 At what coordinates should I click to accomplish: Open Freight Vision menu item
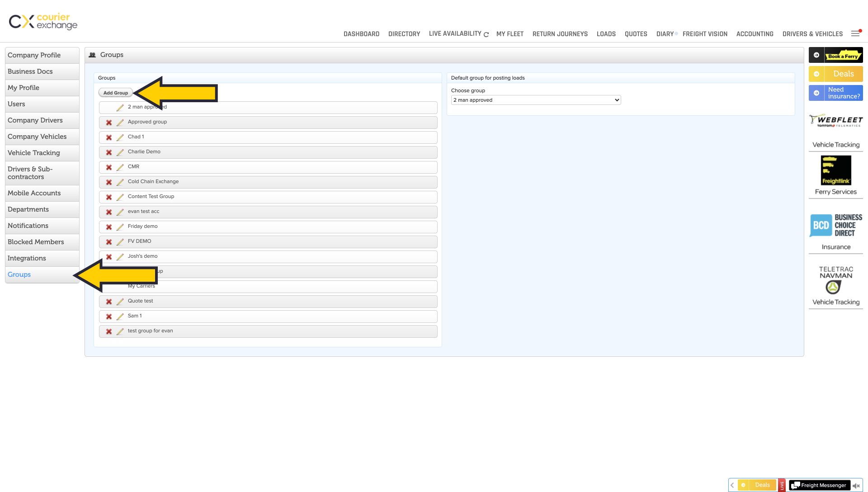click(705, 34)
